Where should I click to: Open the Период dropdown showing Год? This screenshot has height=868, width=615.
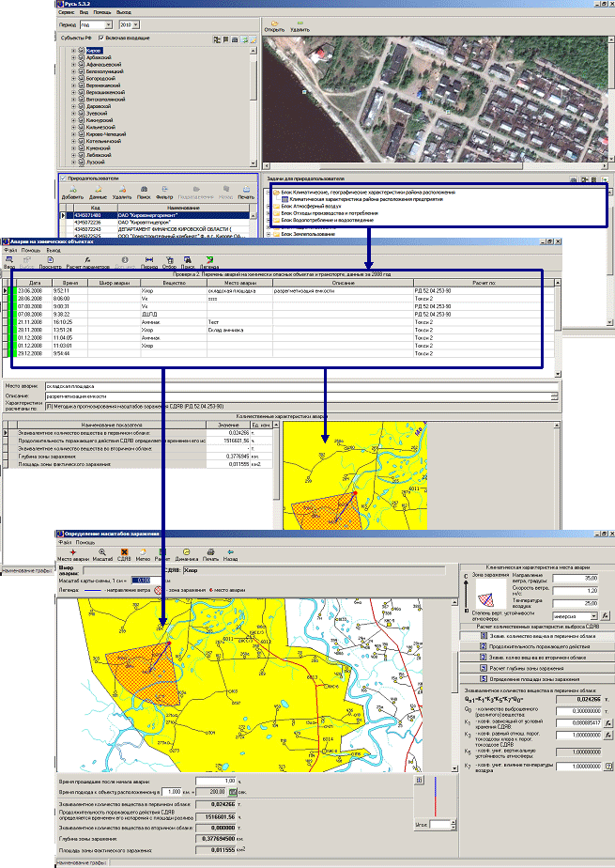pyautogui.click(x=99, y=24)
